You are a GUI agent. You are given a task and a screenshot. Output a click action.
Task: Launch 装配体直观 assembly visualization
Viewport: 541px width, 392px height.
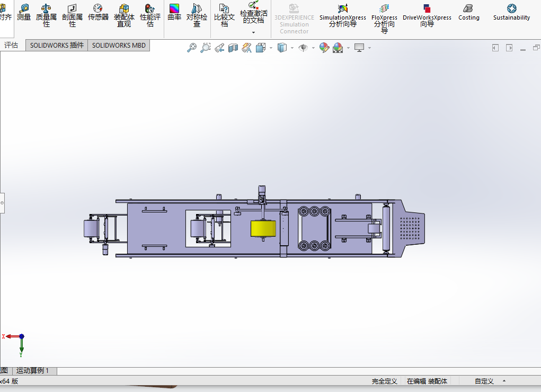click(124, 15)
